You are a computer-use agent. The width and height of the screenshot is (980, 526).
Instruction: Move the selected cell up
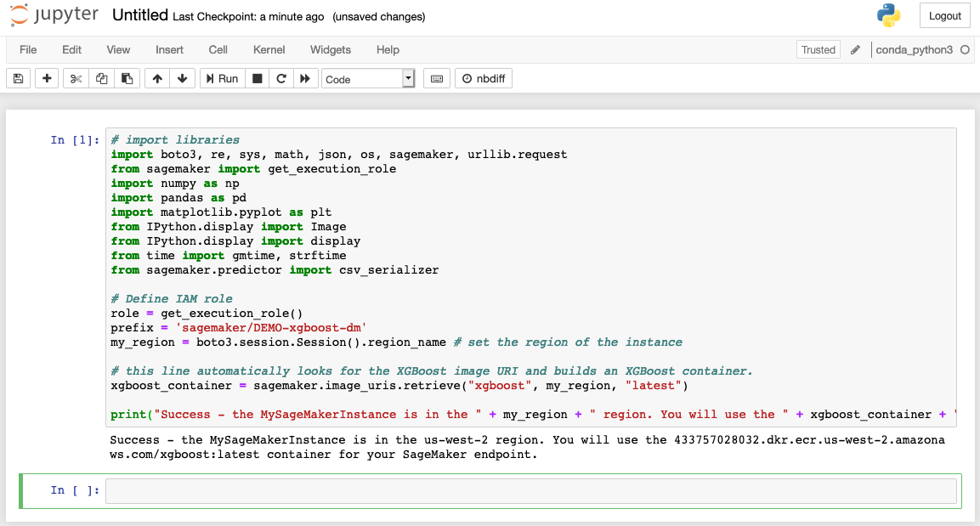click(x=156, y=77)
